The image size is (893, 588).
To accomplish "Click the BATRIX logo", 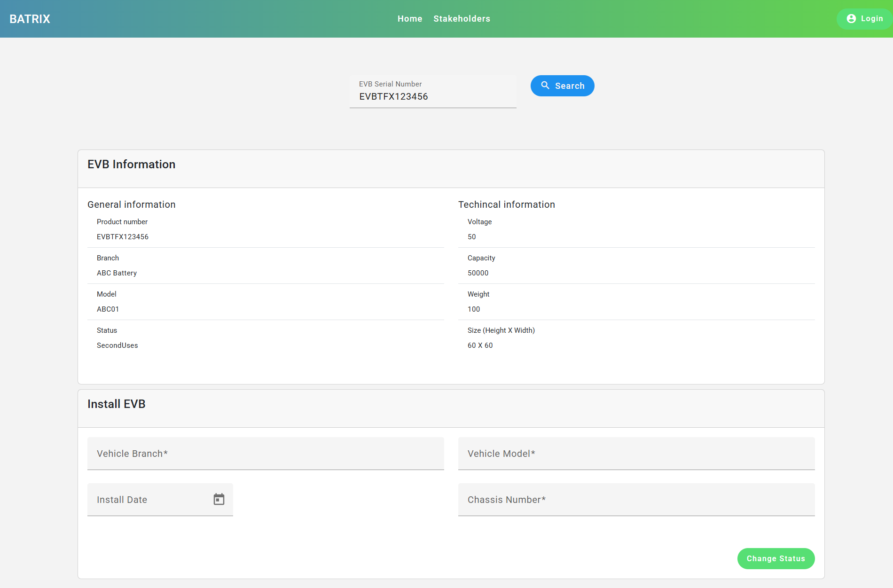I will pyautogui.click(x=30, y=19).
